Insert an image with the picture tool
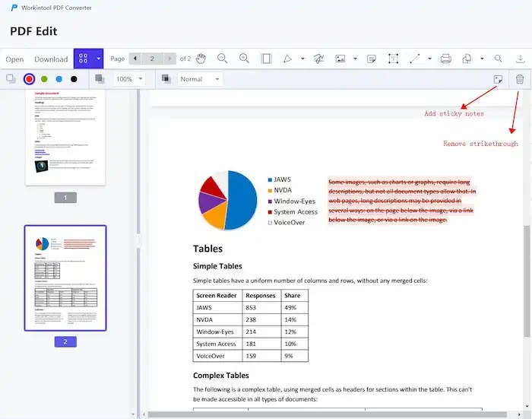This screenshot has width=532, height=419. (x=340, y=59)
